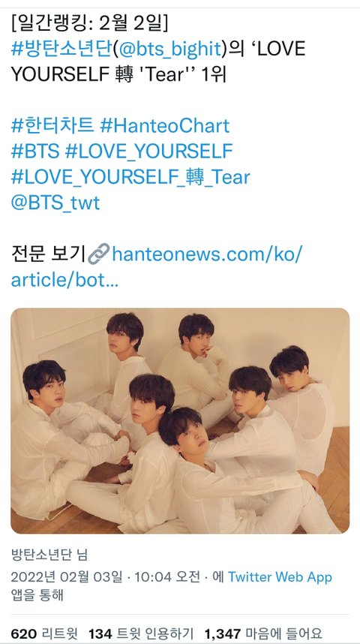Open the #한터차트 hashtag

point(52,126)
